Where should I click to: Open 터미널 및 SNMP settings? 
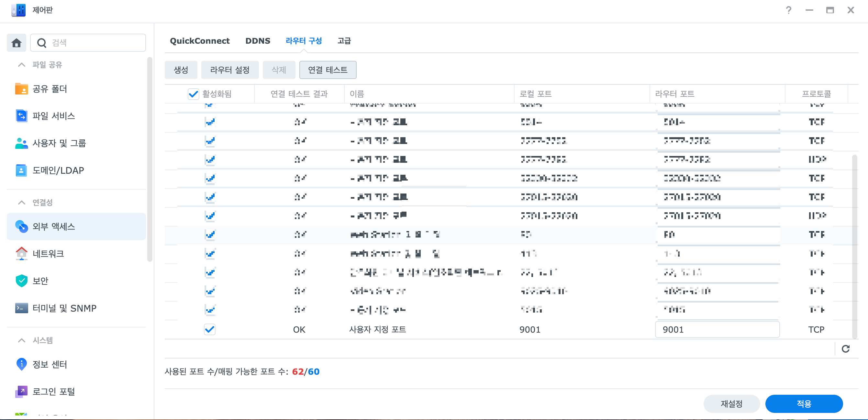pyautogui.click(x=64, y=308)
